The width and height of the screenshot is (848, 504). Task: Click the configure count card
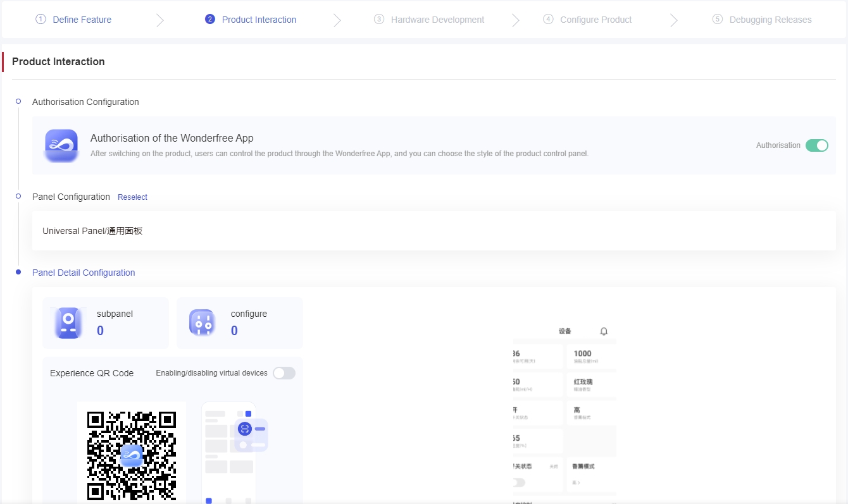(x=240, y=323)
